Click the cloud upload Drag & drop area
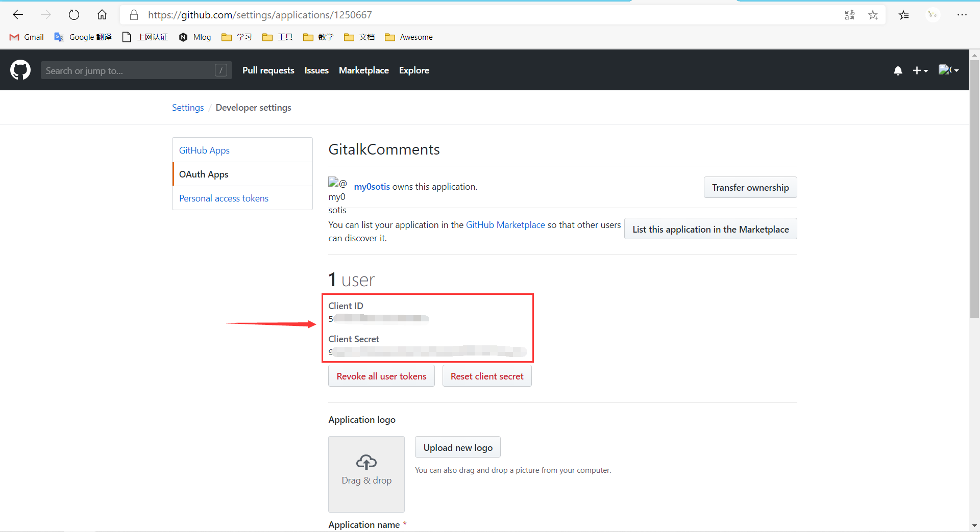980x532 pixels. coord(366,474)
